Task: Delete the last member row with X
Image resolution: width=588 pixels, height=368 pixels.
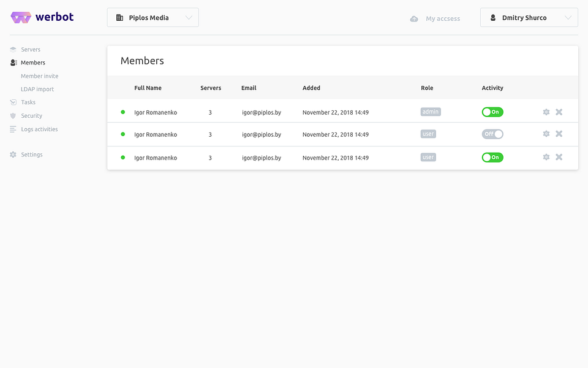Action: pos(559,157)
